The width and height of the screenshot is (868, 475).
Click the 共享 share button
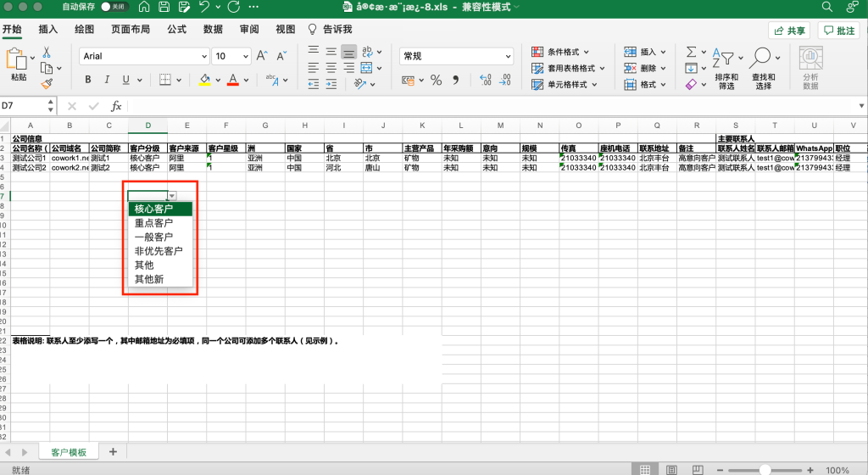click(789, 31)
